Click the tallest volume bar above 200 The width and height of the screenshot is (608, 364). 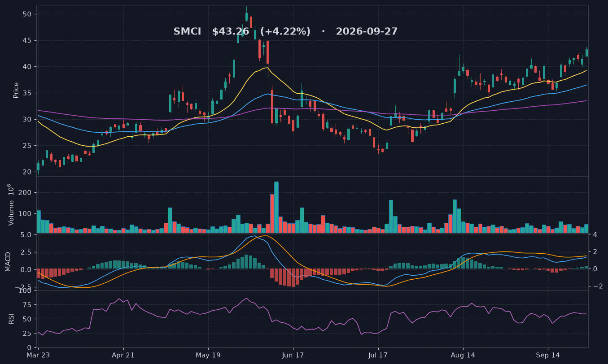point(276,207)
